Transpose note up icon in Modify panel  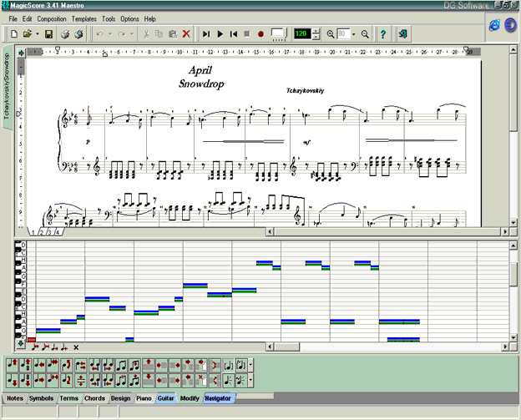pyautogui.click(x=13, y=366)
